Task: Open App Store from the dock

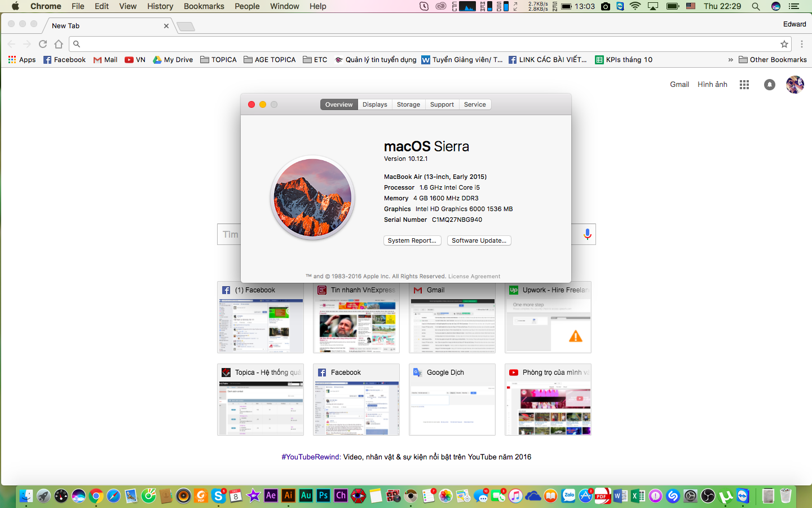Action: click(x=586, y=496)
